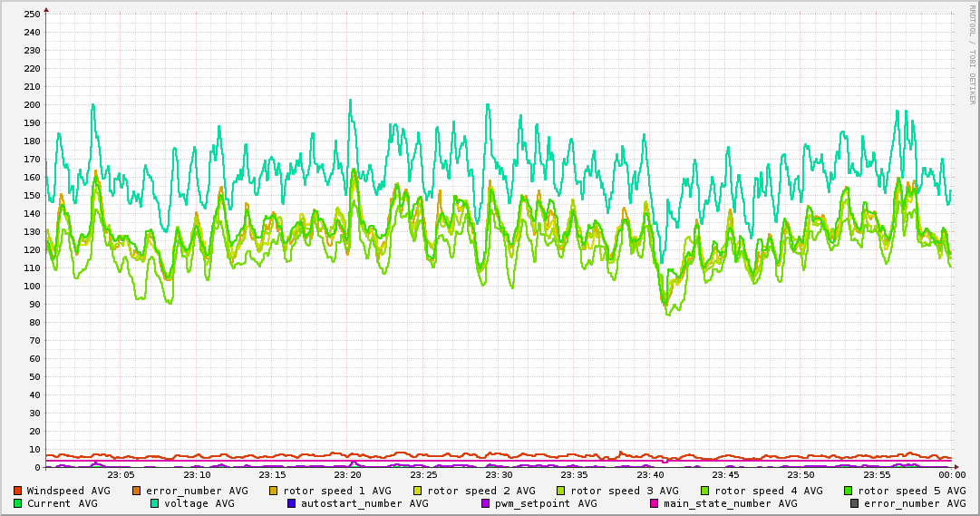Click the 23:55 time axis label
Image resolution: width=980 pixels, height=516 pixels.
877,475
